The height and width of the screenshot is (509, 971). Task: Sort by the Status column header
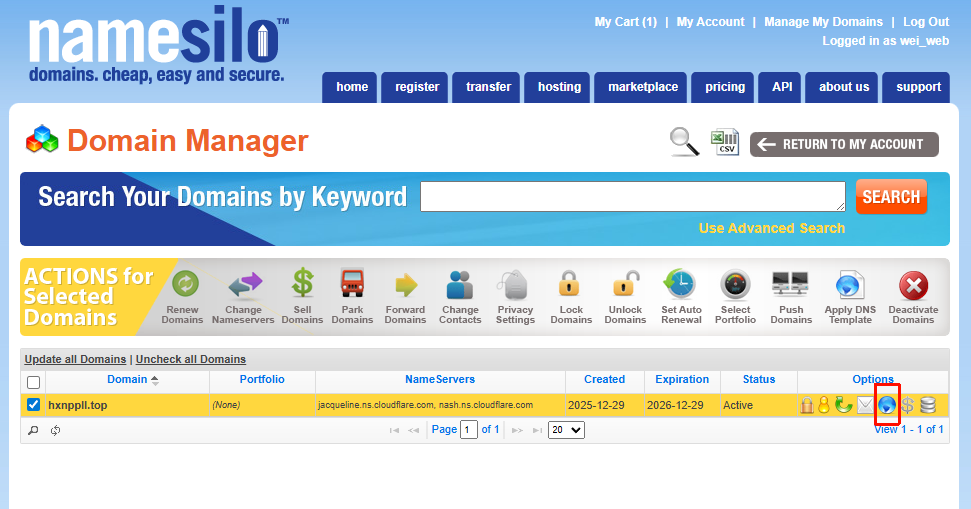[x=759, y=380]
